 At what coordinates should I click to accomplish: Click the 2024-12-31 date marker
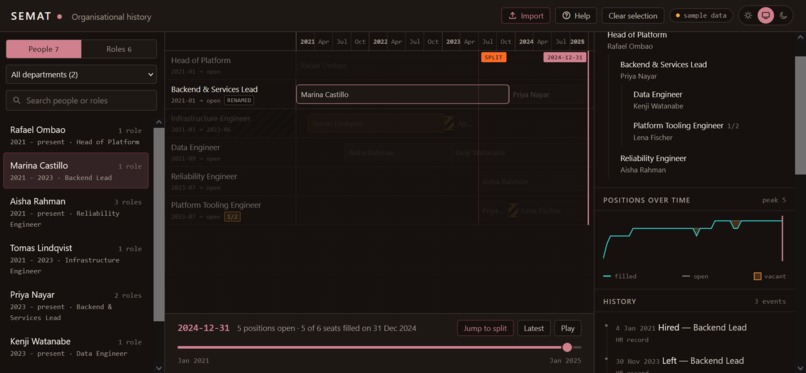[x=564, y=58]
